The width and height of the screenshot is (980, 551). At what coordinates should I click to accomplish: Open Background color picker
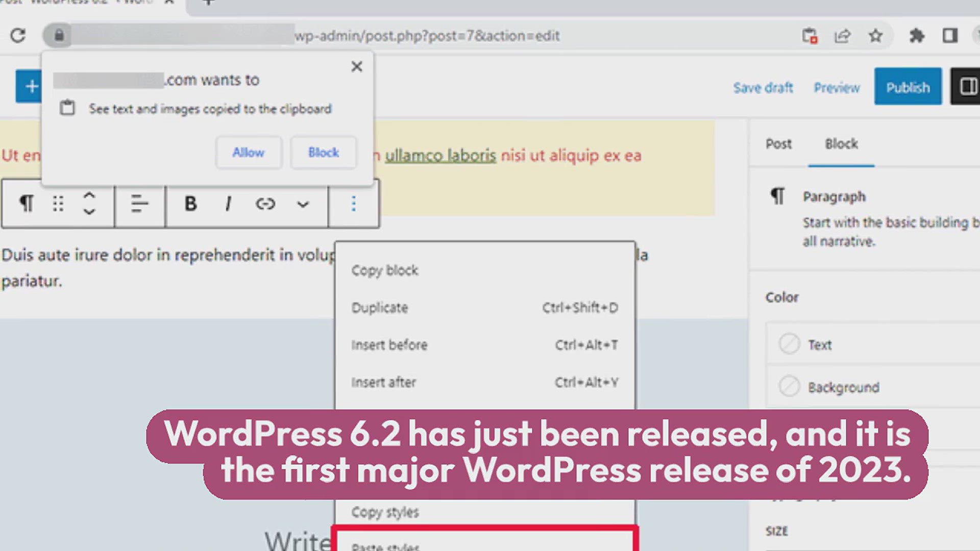click(873, 387)
